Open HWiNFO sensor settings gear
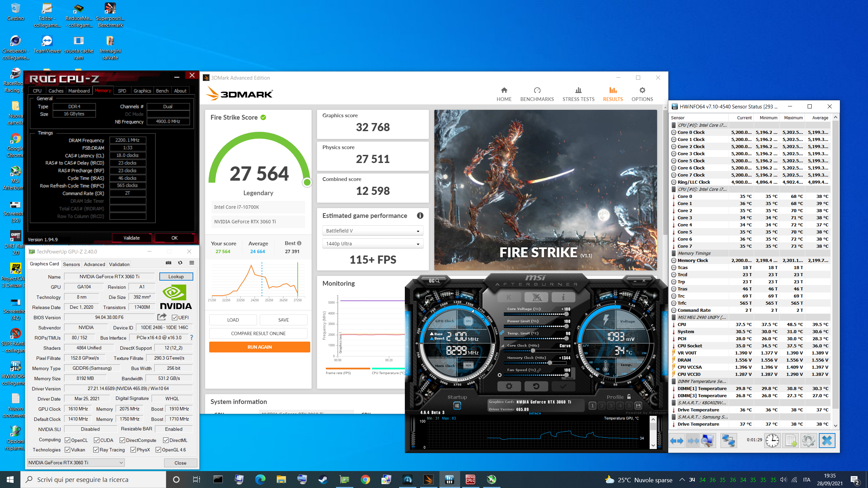This screenshot has height=488, width=868. [808, 441]
